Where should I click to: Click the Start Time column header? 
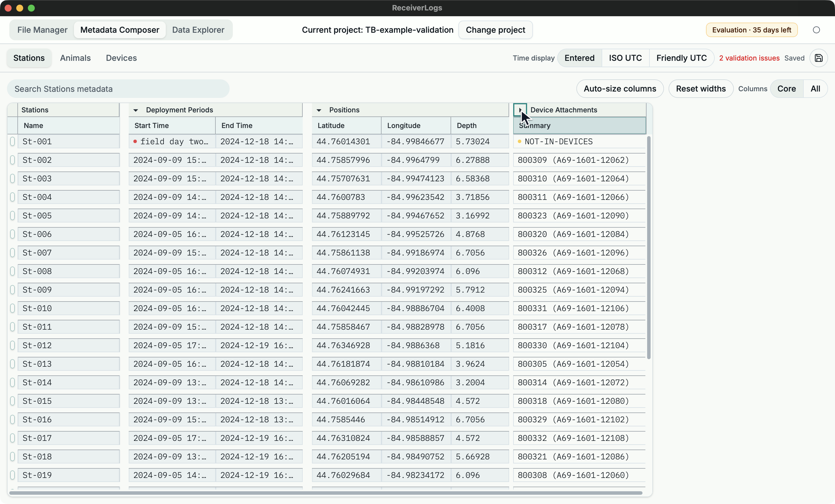click(172, 126)
